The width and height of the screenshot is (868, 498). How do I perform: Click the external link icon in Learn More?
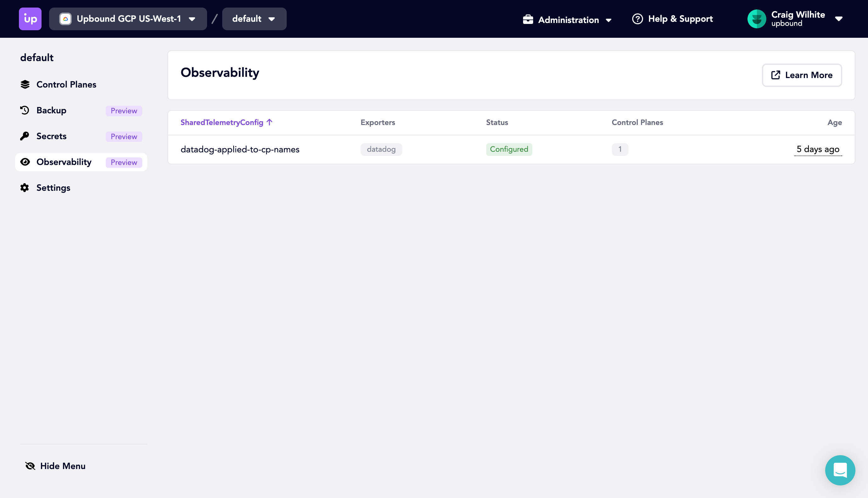click(776, 75)
